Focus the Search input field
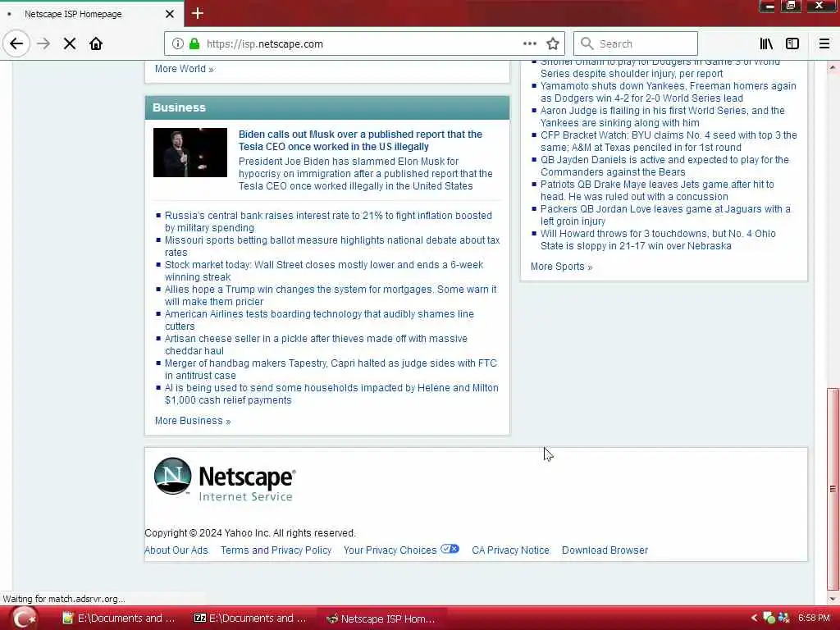Viewport: 840px width, 630px height. click(636, 44)
